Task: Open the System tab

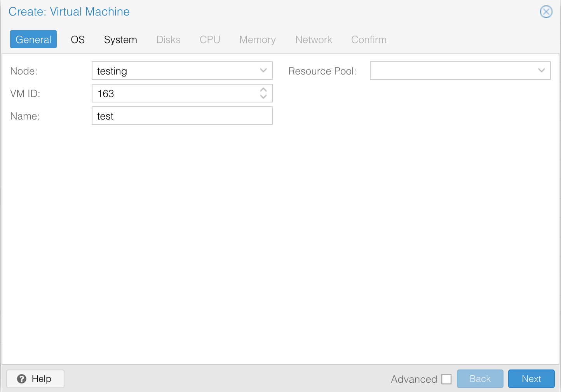Action: (120, 40)
